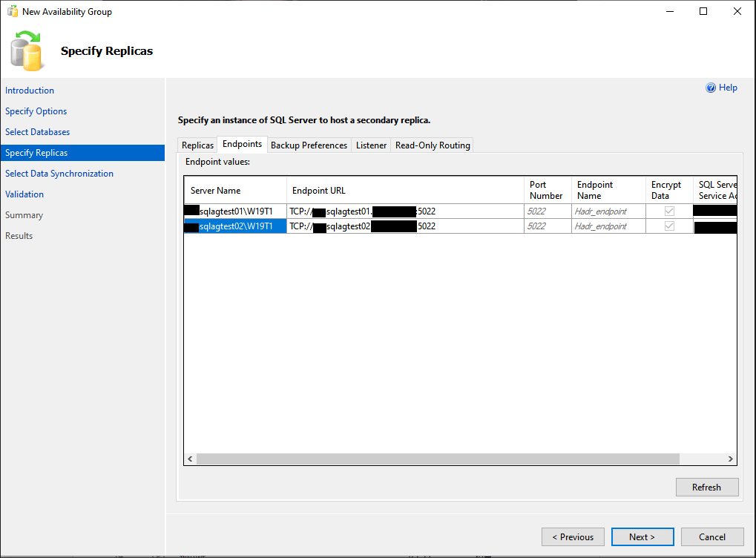Switch to the Replicas tab
The image size is (756, 558).
[197, 145]
